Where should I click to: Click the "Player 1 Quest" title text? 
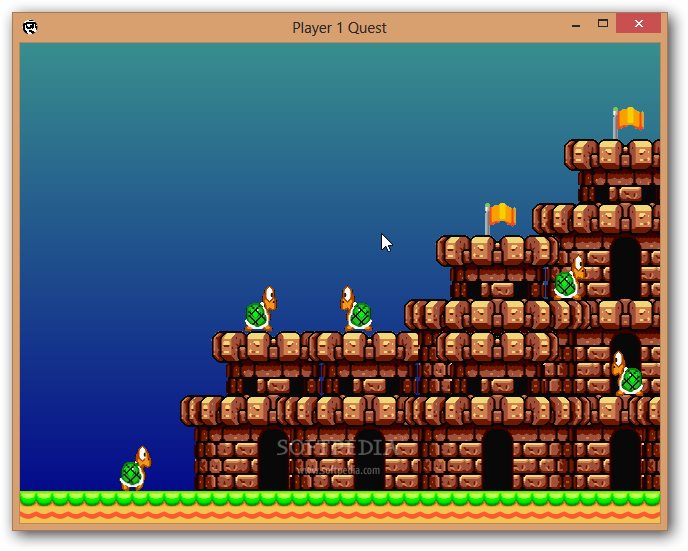(339, 28)
